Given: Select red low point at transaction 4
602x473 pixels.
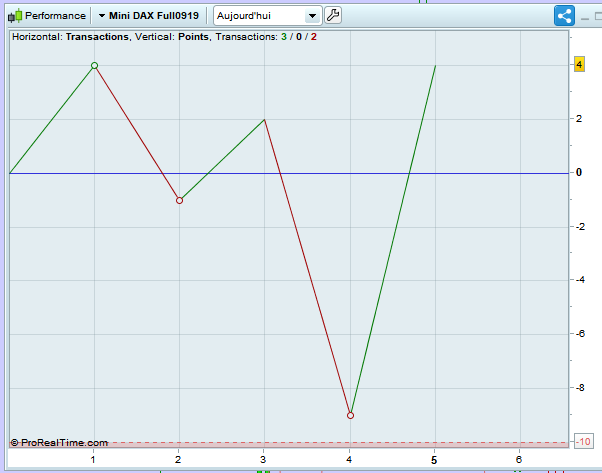Looking at the screenshot, I should click(350, 415).
